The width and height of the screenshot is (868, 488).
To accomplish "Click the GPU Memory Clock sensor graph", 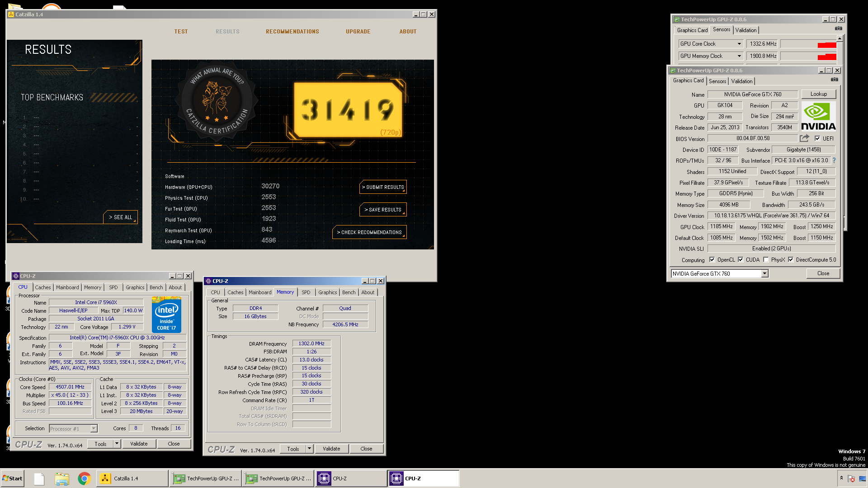I will 808,56.
